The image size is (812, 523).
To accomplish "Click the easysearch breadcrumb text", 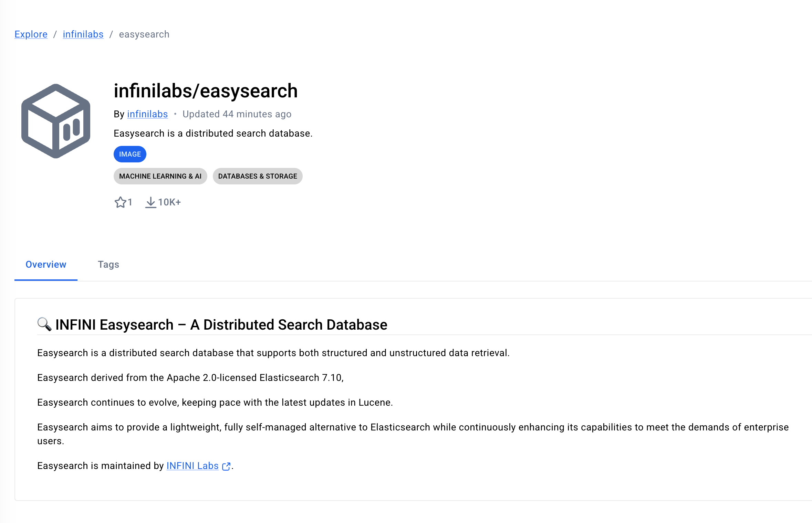I will tap(144, 34).
